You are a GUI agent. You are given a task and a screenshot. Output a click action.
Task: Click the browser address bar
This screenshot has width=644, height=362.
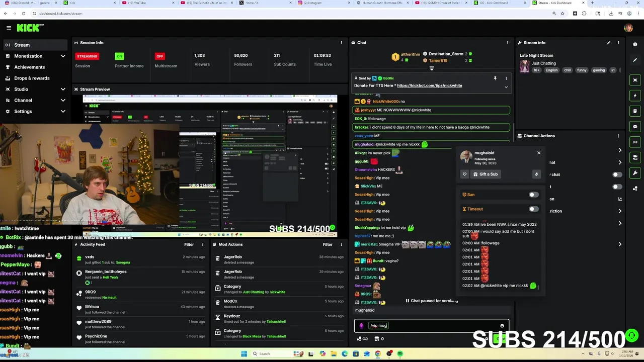coord(292,14)
